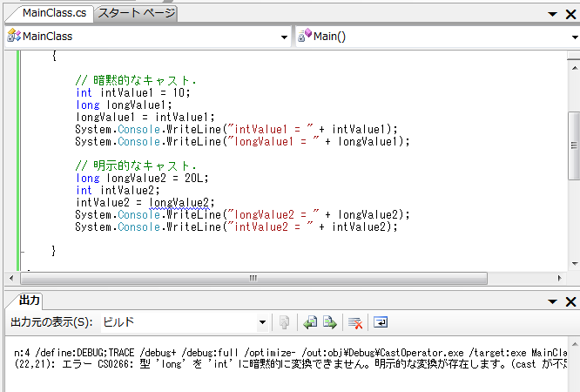Click the editor vertical scrollbar up arrow
This screenshot has height=392, width=580.
point(575,68)
